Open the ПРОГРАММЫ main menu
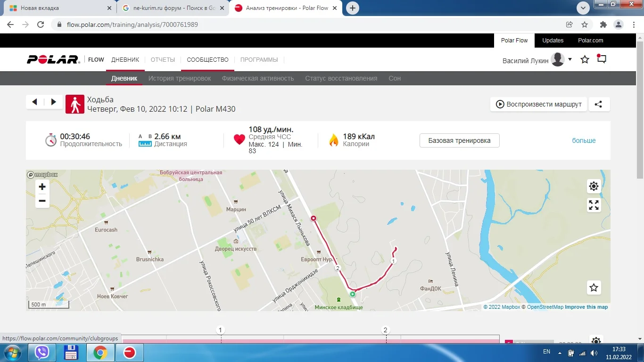Image resolution: width=644 pixels, height=362 pixels. 259,60
